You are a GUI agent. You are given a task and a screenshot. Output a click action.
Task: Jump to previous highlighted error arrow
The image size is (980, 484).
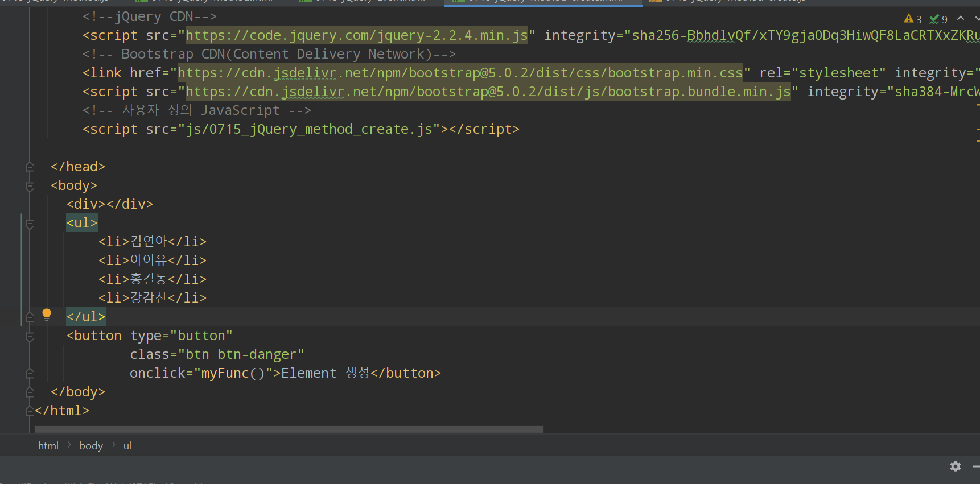pos(961,19)
